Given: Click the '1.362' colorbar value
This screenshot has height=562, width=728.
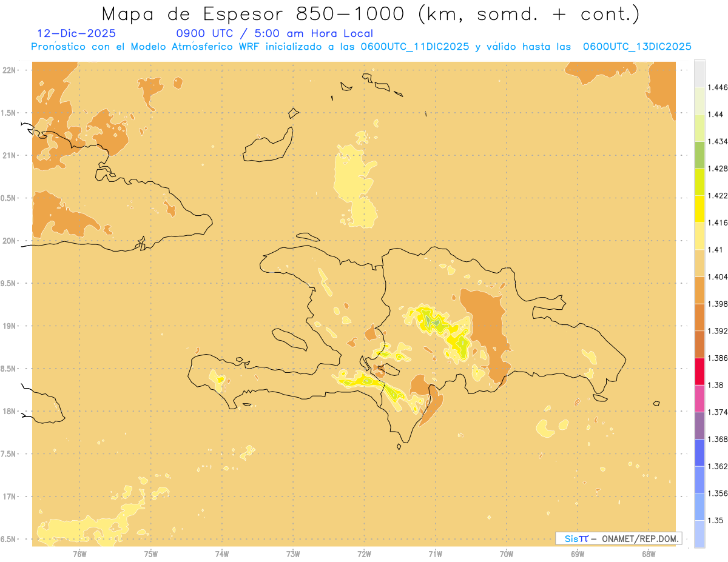Looking at the screenshot, I should tap(717, 466).
